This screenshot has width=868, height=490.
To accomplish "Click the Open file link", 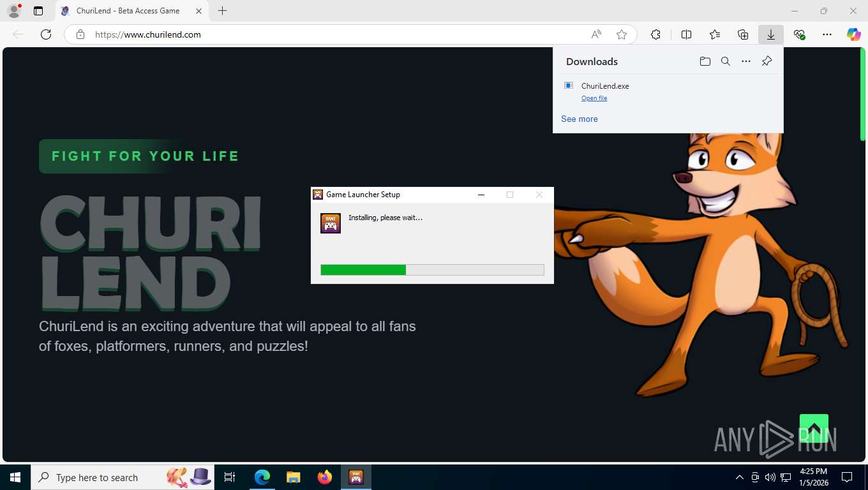I will (x=594, y=98).
